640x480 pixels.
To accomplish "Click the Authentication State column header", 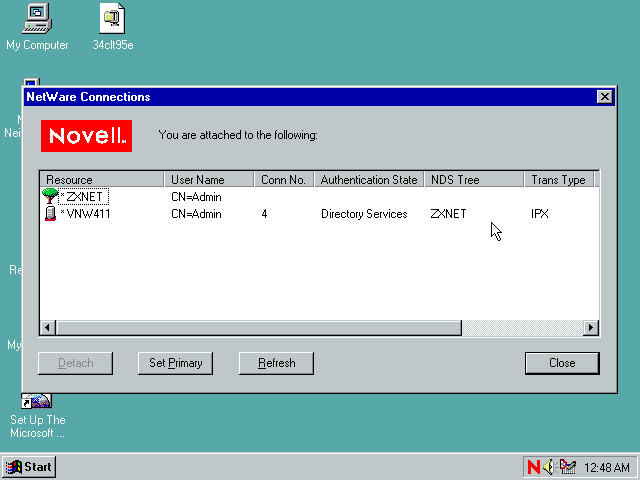I will tap(369, 180).
